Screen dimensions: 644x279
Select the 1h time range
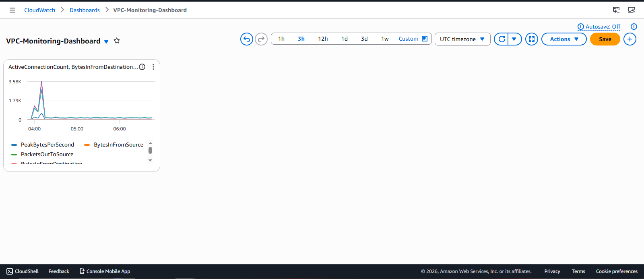(281, 39)
